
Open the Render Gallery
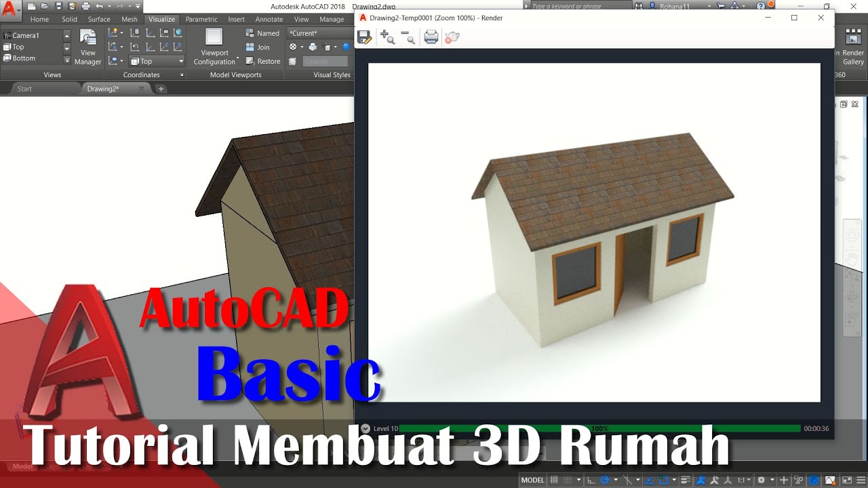(x=852, y=47)
